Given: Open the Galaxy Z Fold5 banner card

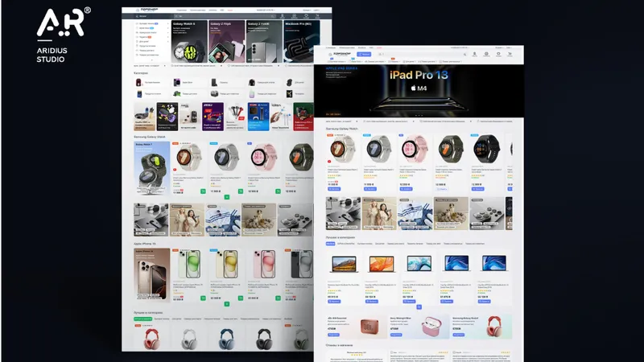Looking at the screenshot, I should coord(264,42).
